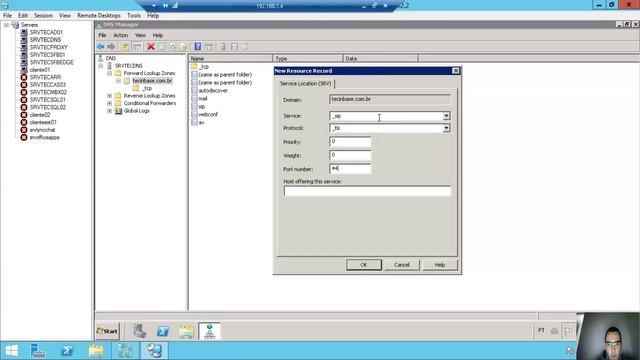Screen dimensions: 640x360
Task: Open the Service dropdown arrow
Action: pyautogui.click(x=446, y=116)
